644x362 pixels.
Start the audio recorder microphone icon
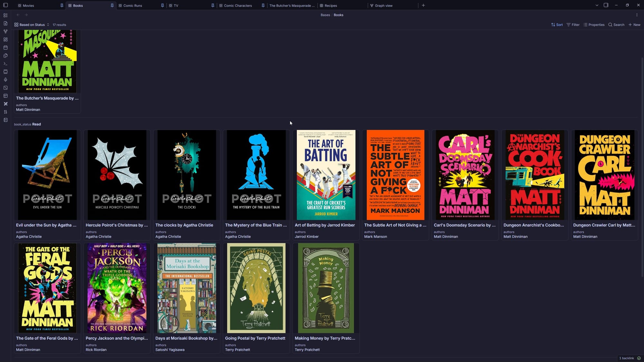coord(5,80)
